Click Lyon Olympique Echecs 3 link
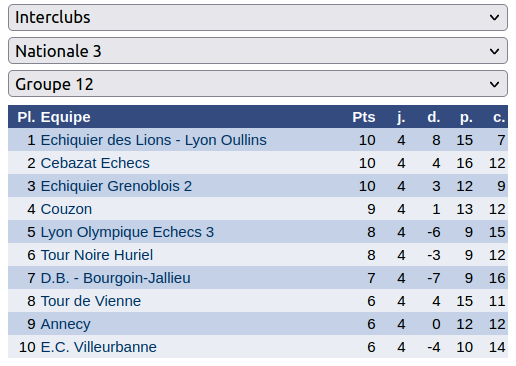The image size is (516, 366). [x=127, y=232]
